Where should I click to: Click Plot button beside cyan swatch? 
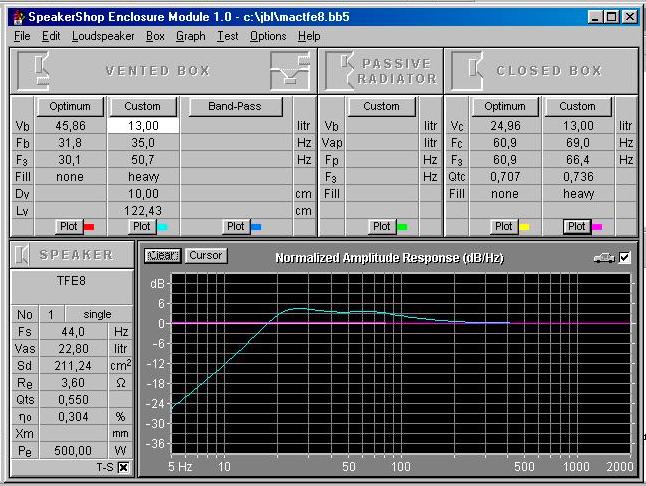point(142,227)
